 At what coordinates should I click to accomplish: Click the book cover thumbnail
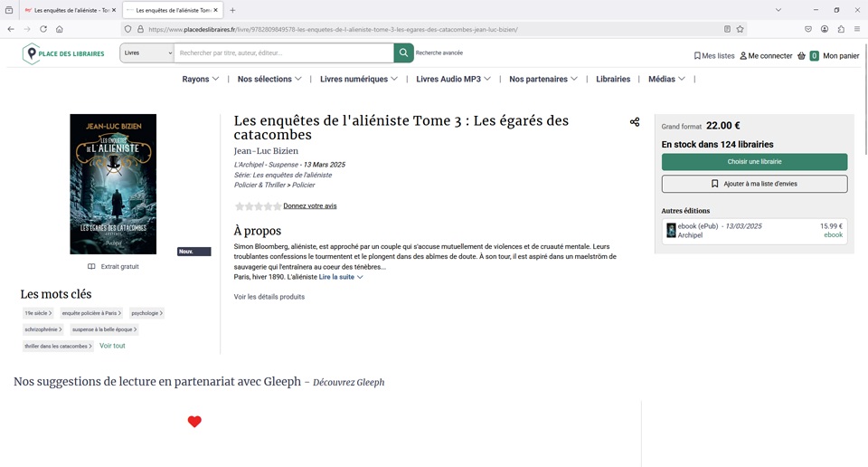click(113, 184)
